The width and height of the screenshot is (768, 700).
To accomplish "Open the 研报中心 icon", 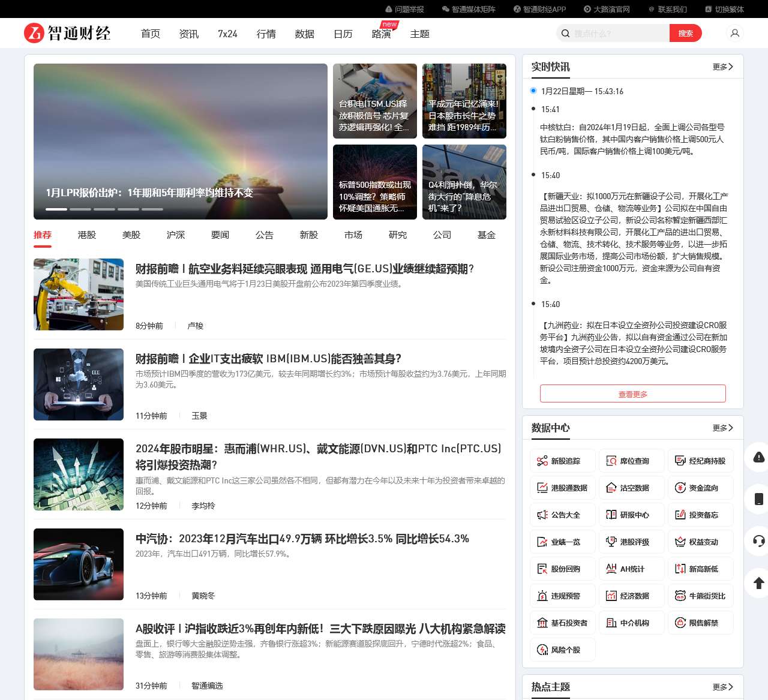I will [x=632, y=515].
